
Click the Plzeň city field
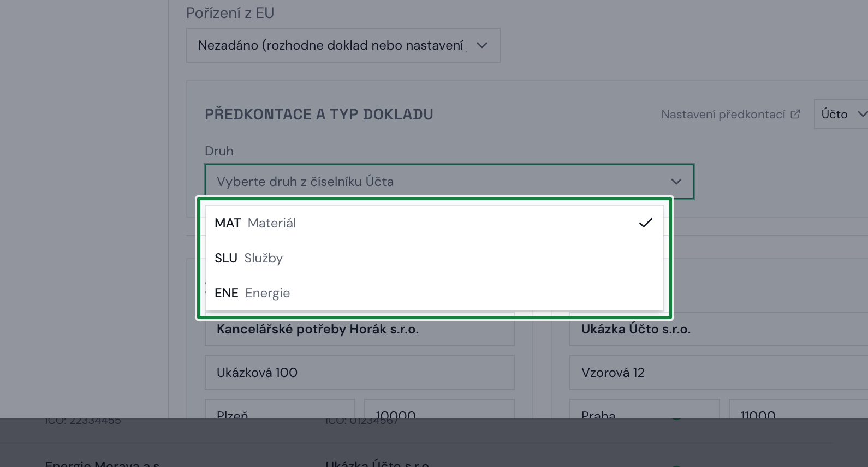coord(280,409)
